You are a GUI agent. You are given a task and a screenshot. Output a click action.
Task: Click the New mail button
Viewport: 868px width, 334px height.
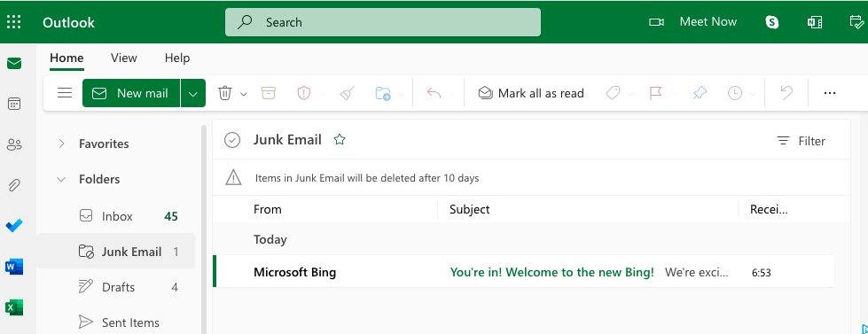132,93
